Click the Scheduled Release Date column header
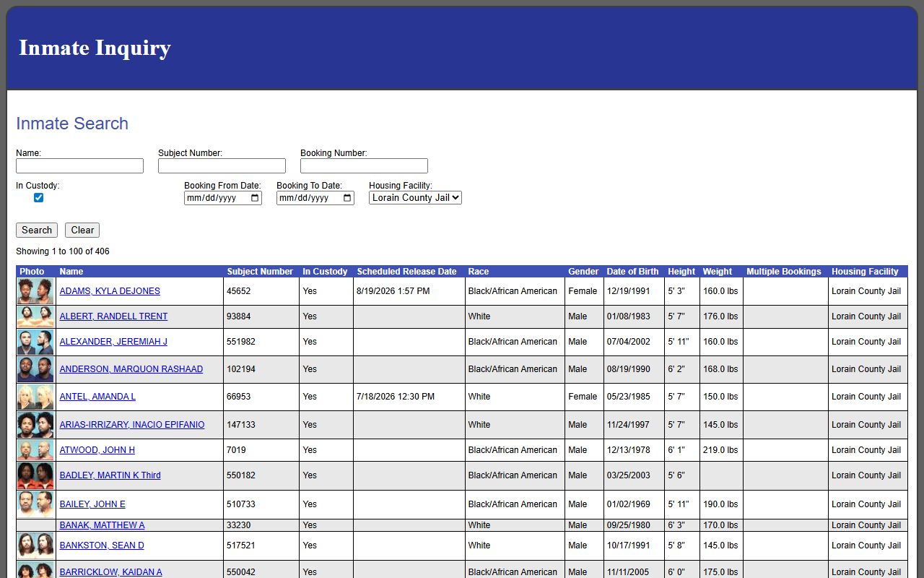Screen dimensions: 924x578 406,272
